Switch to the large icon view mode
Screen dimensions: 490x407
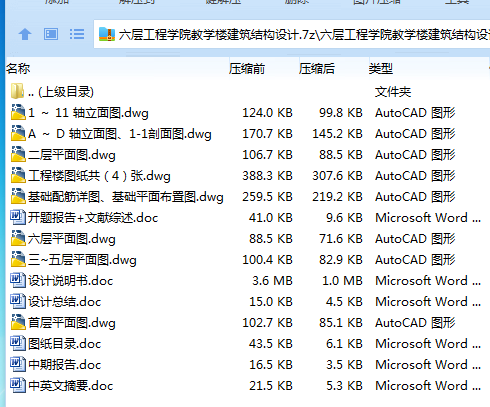tap(51, 34)
